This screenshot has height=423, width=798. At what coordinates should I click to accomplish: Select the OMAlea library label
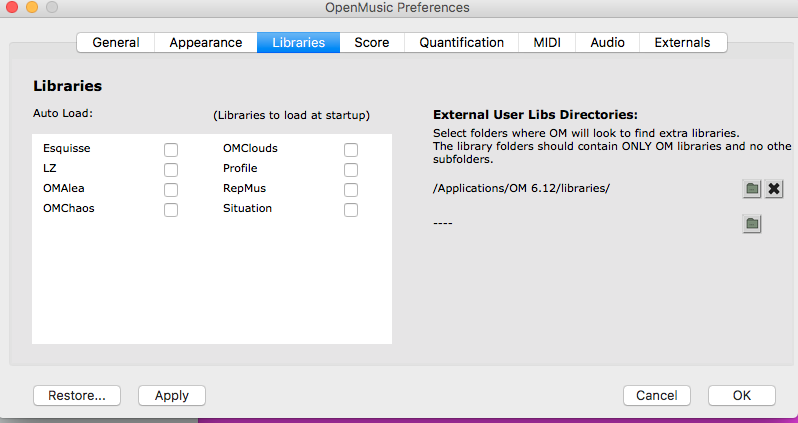coord(64,188)
